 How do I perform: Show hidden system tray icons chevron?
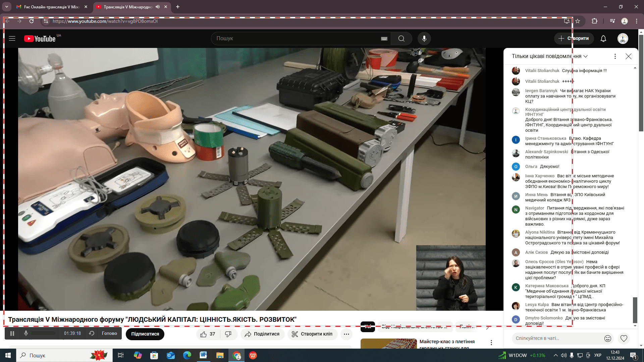pyautogui.click(x=555, y=355)
